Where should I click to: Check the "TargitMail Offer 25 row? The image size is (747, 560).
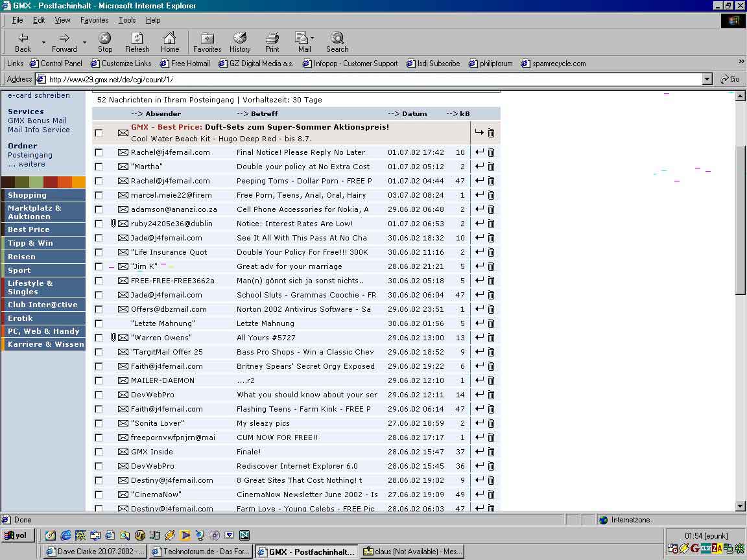point(99,352)
